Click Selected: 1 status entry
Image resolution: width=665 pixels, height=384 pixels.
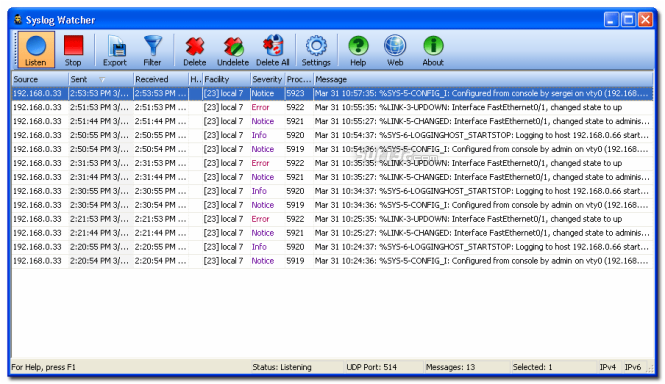[x=532, y=367]
